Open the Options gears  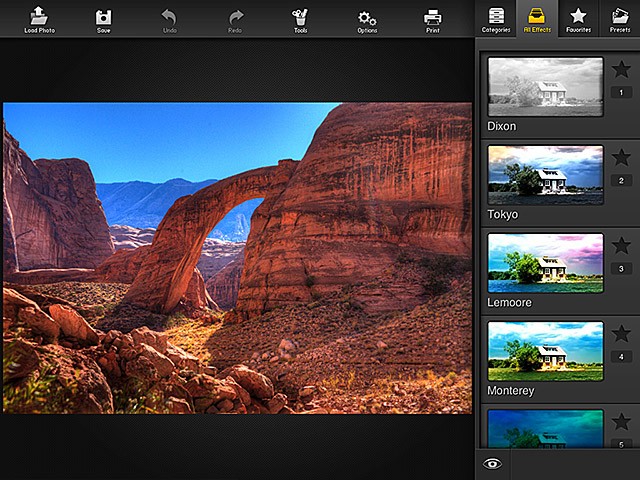pyautogui.click(x=367, y=17)
